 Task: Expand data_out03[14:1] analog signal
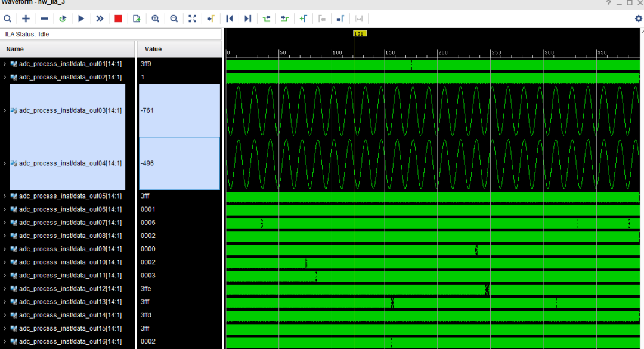5,110
